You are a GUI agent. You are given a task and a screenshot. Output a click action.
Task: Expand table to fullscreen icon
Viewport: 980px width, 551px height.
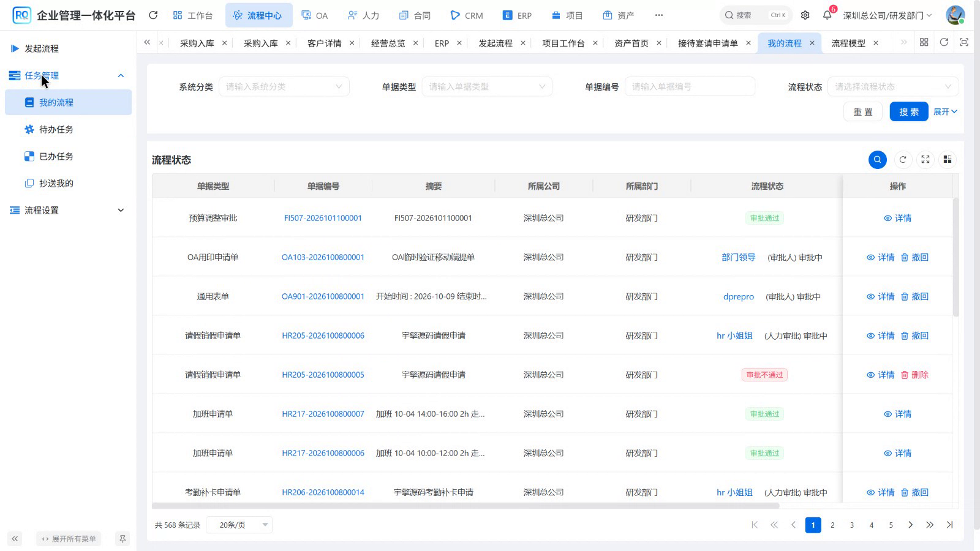[925, 160]
